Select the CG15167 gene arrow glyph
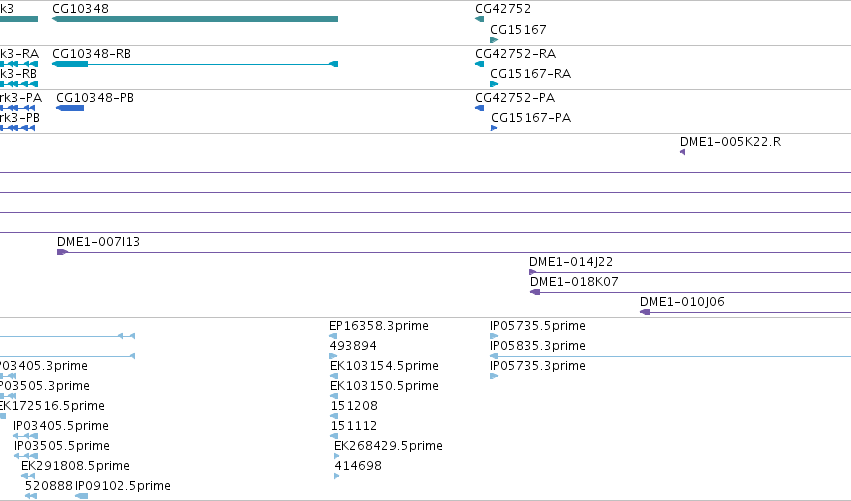Image resolution: width=851 pixels, height=501 pixels. tap(494, 40)
